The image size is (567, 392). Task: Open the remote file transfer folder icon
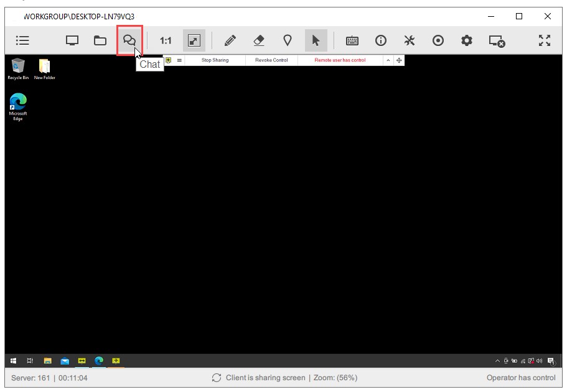coord(100,40)
